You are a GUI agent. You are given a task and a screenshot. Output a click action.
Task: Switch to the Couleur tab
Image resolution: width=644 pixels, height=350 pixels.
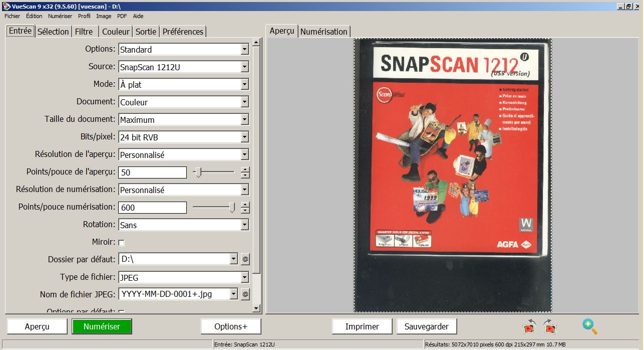point(116,32)
